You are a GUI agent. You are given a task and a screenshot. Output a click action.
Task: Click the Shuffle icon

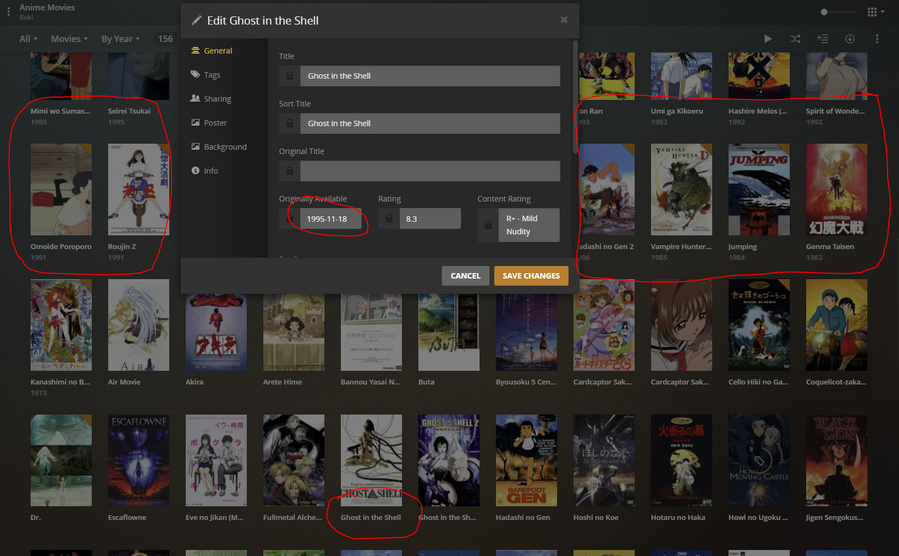pyautogui.click(x=795, y=38)
